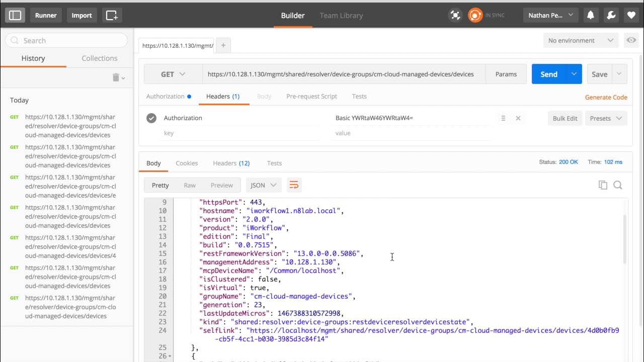Search within the response body
This screenshot has width=644, height=362.
click(618, 185)
